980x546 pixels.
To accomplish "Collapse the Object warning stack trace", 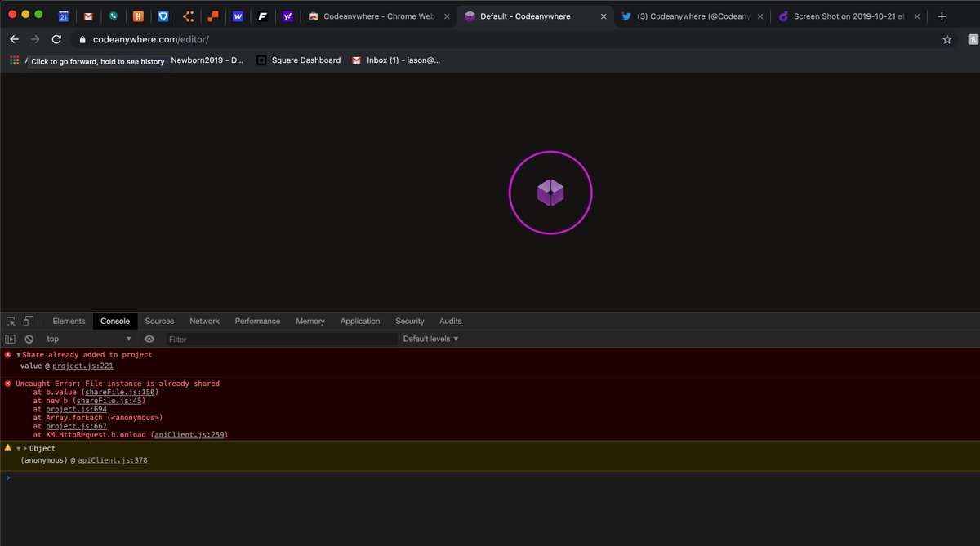I will point(18,449).
